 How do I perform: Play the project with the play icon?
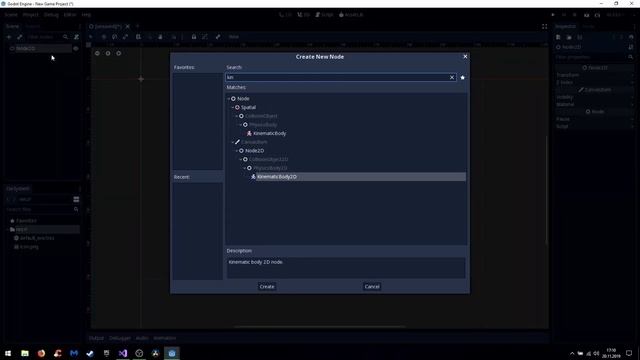click(x=553, y=15)
